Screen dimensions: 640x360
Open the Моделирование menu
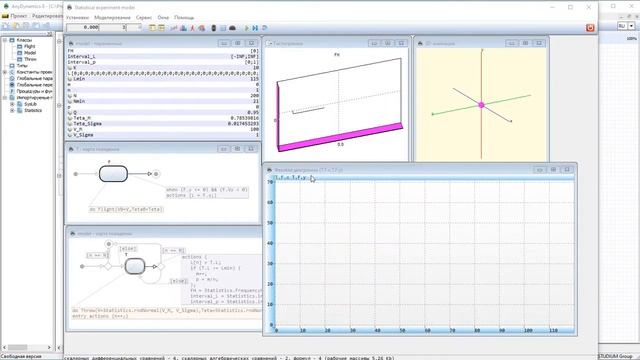point(112,18)
